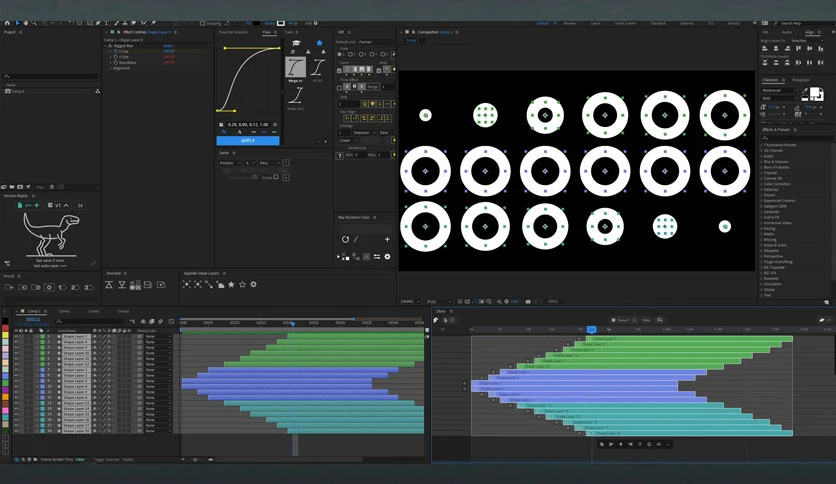This screenshot has width=836, height=484.
Task: Select the first State radio button in Rift
Action: 340,54
